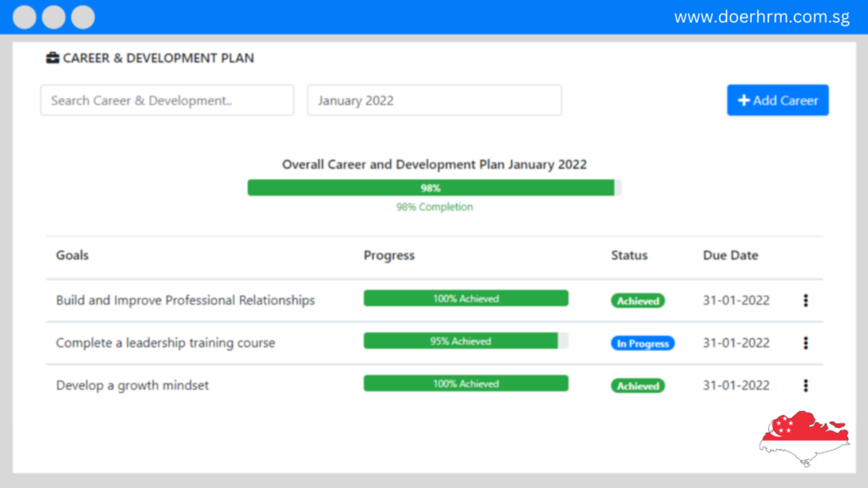
Task: Click the briefcase icon beside Career & Development Plan
Action: click(x=53, y=58)
